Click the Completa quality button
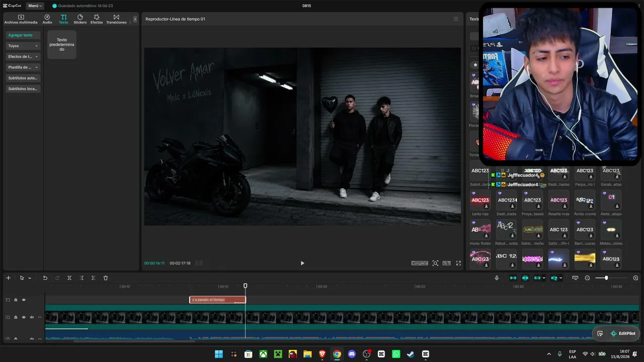Viewport: 644px width, 362px height. (x=420, y=263)
